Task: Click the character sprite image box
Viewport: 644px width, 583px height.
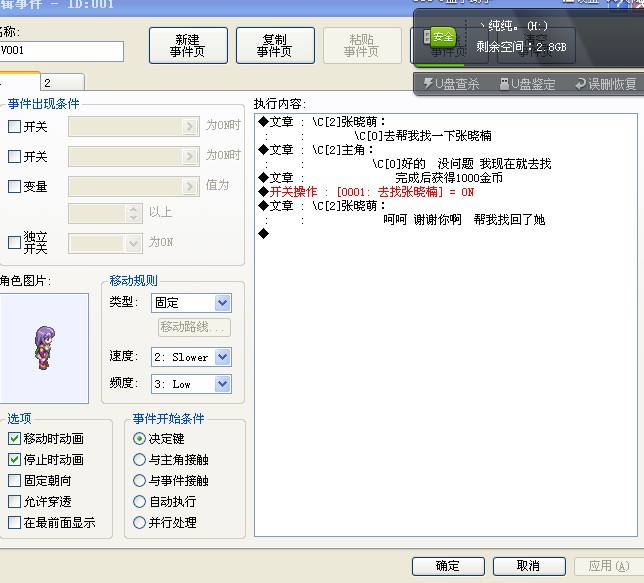Action: coord(44,348)
